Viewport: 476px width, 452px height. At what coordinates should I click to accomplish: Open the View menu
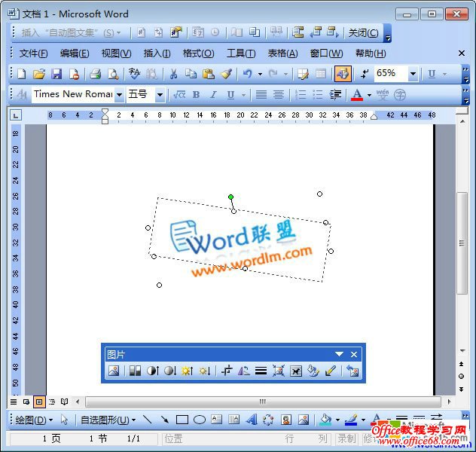(116, 53)
